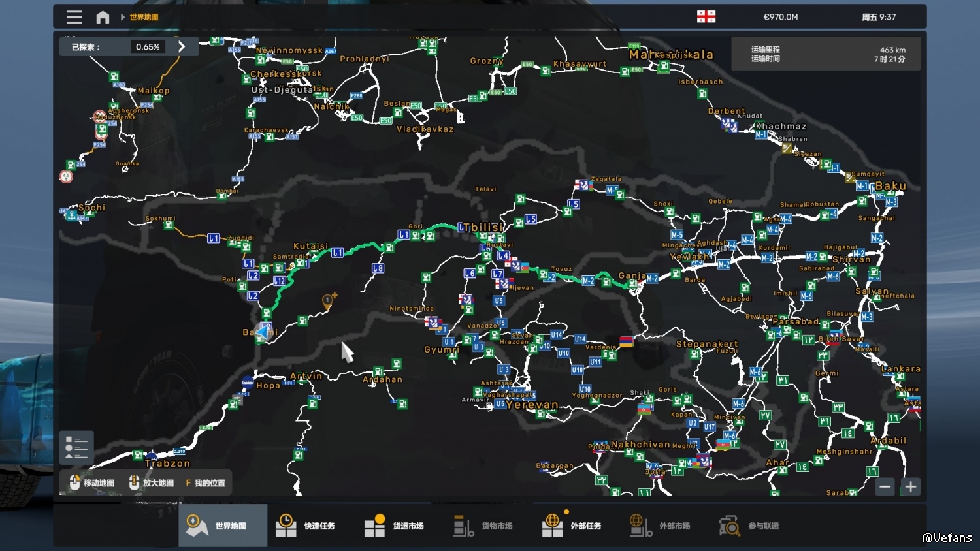Screen dimensions: 980x551
Task: Click the Maikop city label
Action: pos(154,91)
